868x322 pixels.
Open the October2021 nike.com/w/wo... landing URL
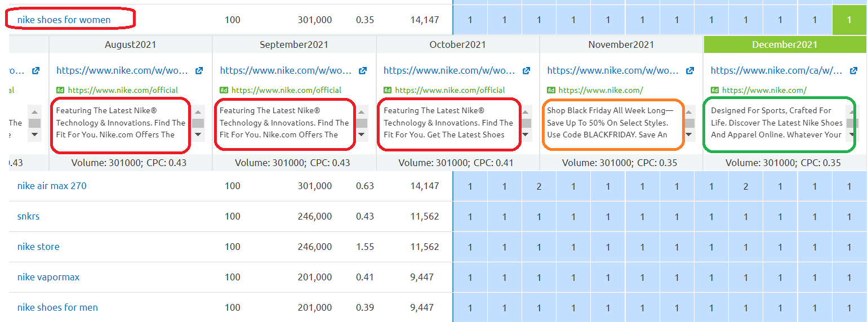pyautogui.click(x=449, y=71)
